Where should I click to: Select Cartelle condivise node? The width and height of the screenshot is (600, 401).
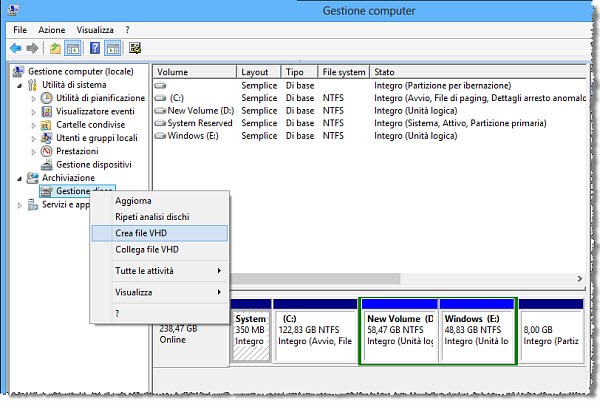[91, 125]
